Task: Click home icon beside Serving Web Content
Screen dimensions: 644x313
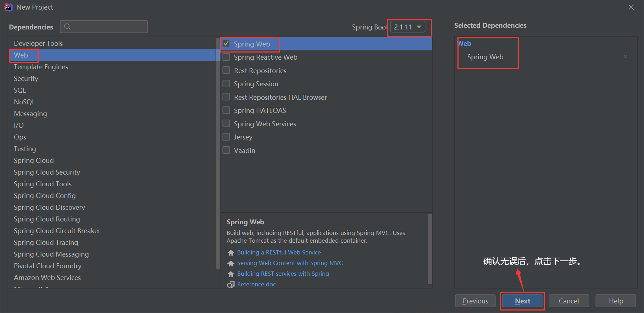Action: click(x=231, y=263)
